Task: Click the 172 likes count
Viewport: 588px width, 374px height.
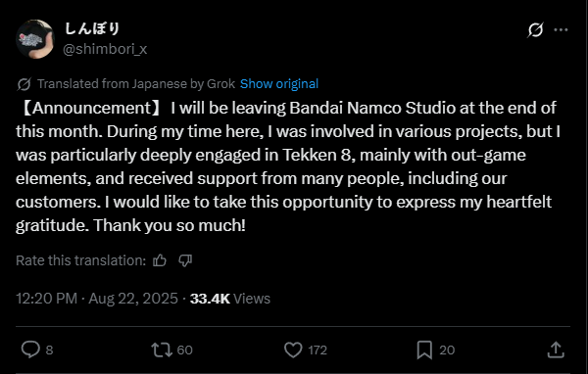Action: tap(318, 351)
